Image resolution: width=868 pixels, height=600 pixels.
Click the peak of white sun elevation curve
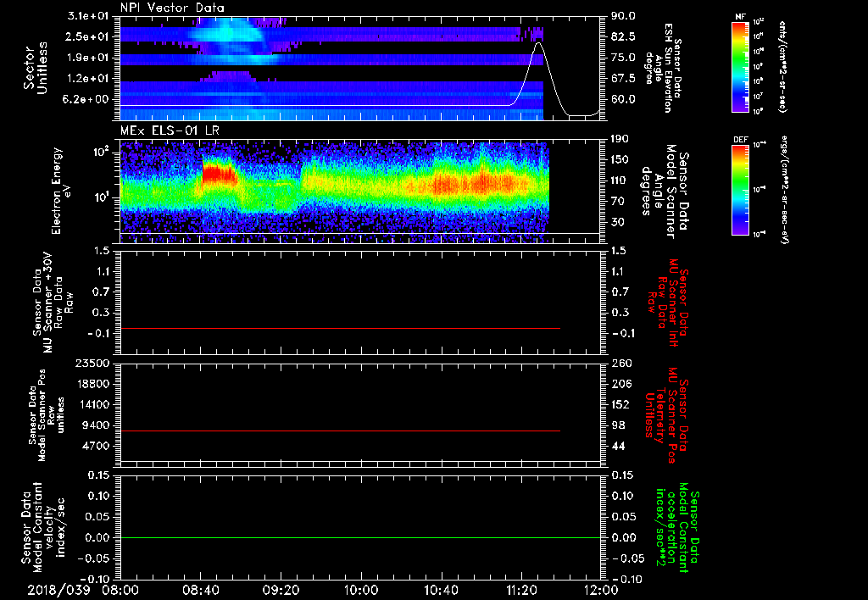538,43
